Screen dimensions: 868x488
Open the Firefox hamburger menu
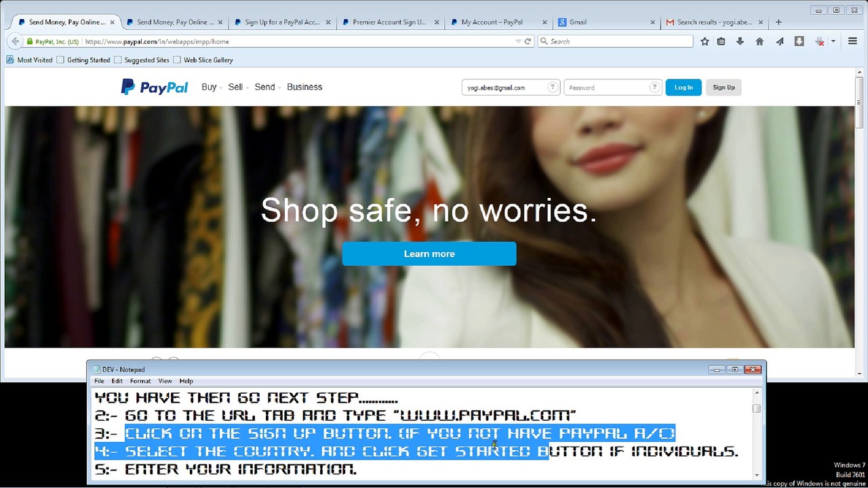[x=853, y=41]
